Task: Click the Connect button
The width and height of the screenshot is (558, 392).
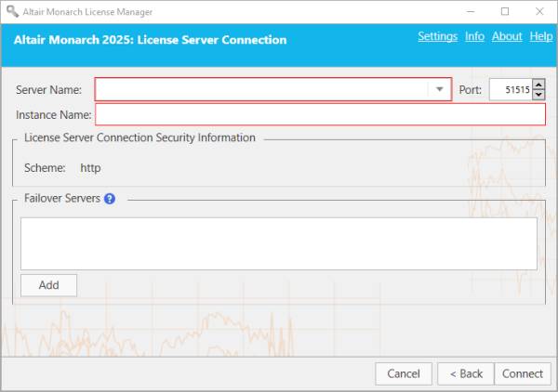Action: 523,373
